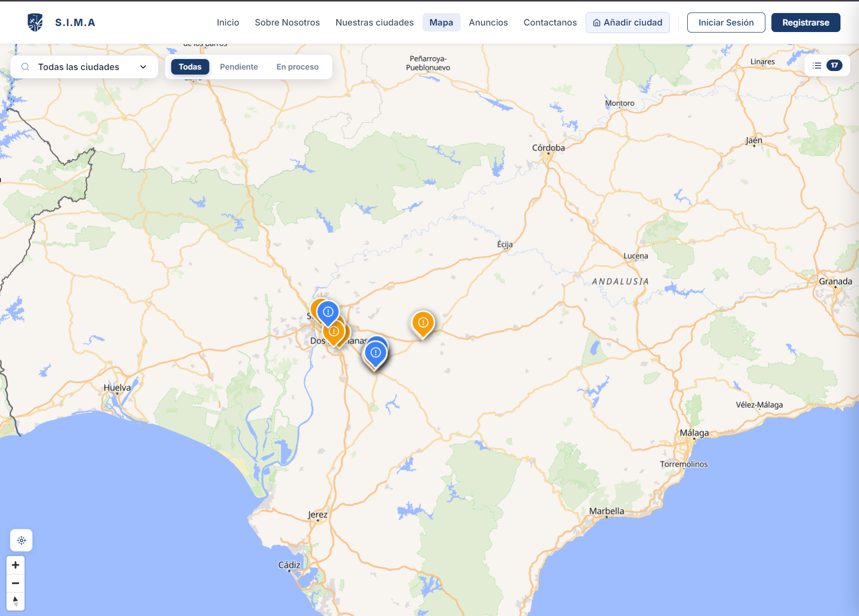Click the Córdoba label on the map
Screen dimensions: 859x616
point(549,148)
